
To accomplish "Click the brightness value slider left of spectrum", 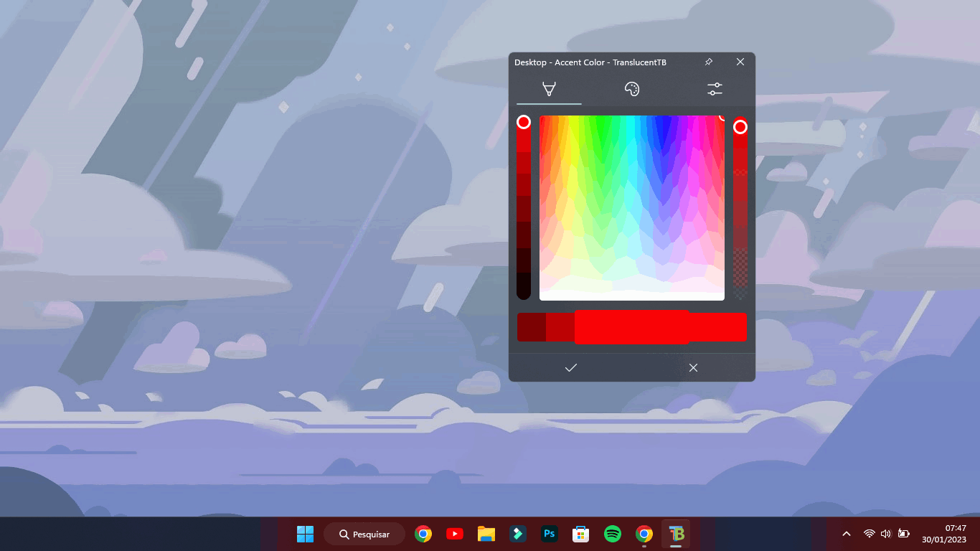I will pos(524,207).
